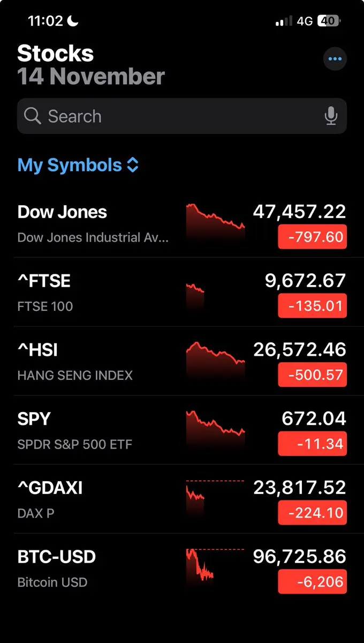This screenshot has width=364, height=643.
Task: Tap the Stocks 14 November header
Action: point(91,65)
